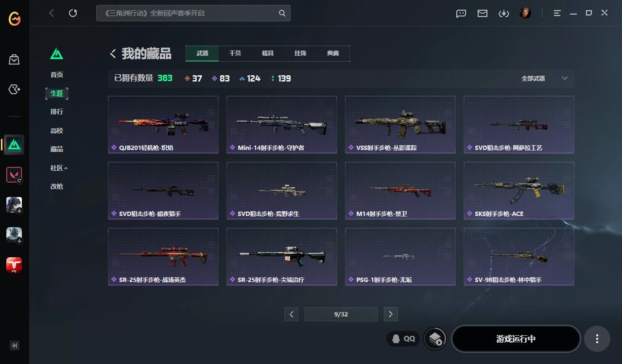
Task: Open 排行 in the left navigation
Action: coord(57,112)
